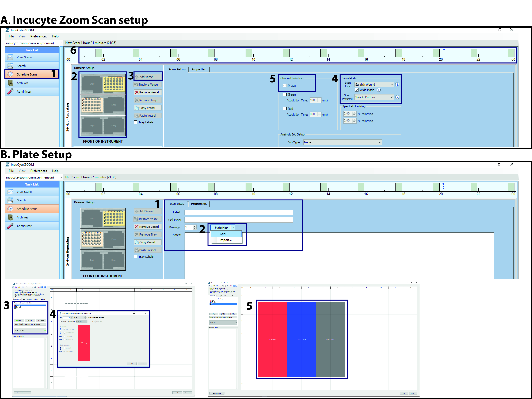This screenshot has width=532, height=399.
Task: Open the Job Type dropdown set to None
Action: point(342,142)
